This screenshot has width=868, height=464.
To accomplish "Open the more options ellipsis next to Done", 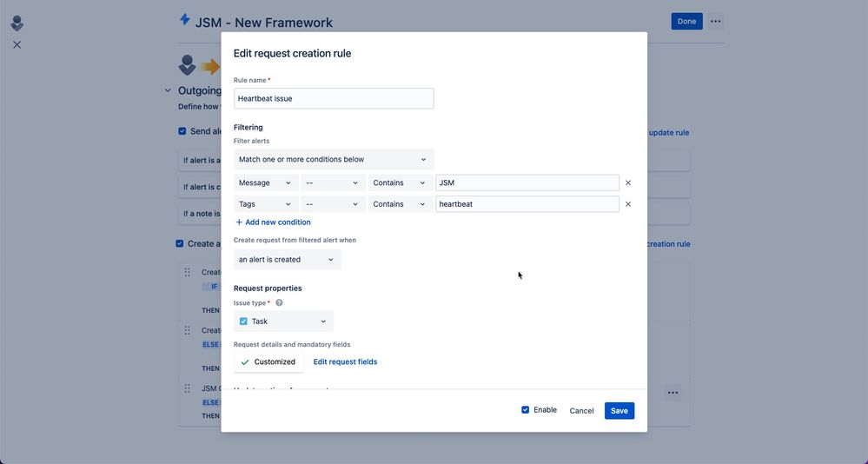I will 715,22.
